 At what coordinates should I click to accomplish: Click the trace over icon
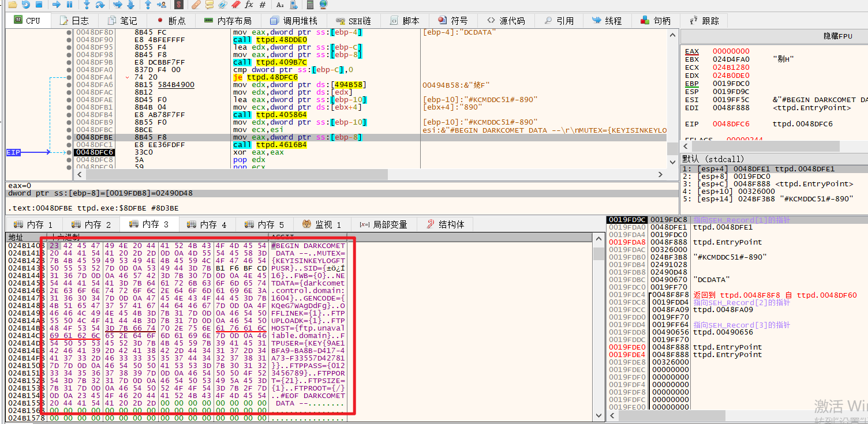pyautogui.click(x=131, y=5)
